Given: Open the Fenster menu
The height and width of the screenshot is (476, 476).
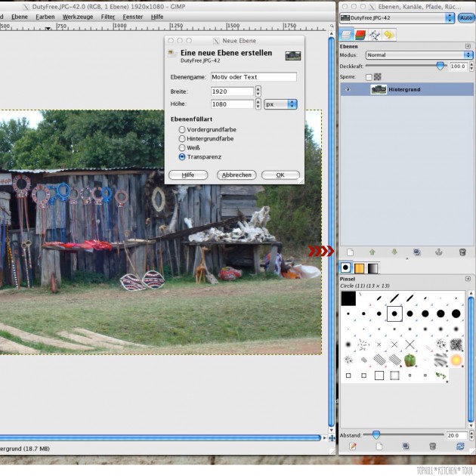Looking at the screenshot, I should (133, 17).
